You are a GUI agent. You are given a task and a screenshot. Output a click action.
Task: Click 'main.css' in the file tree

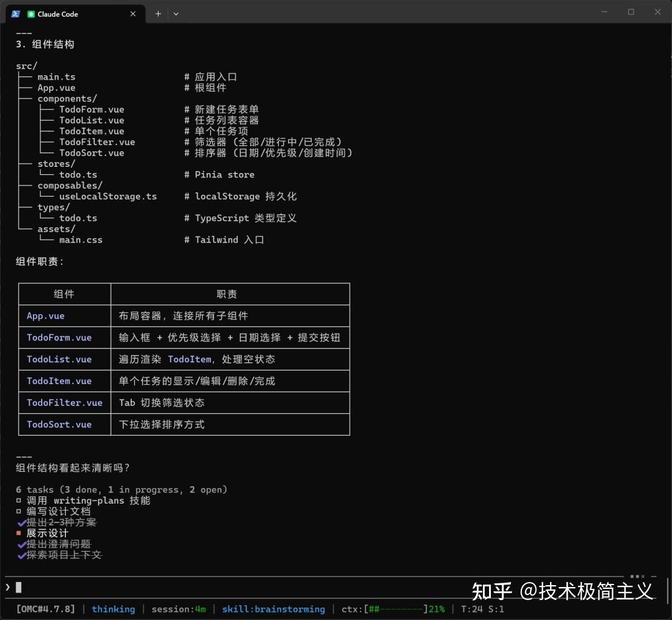coord(81,240)
